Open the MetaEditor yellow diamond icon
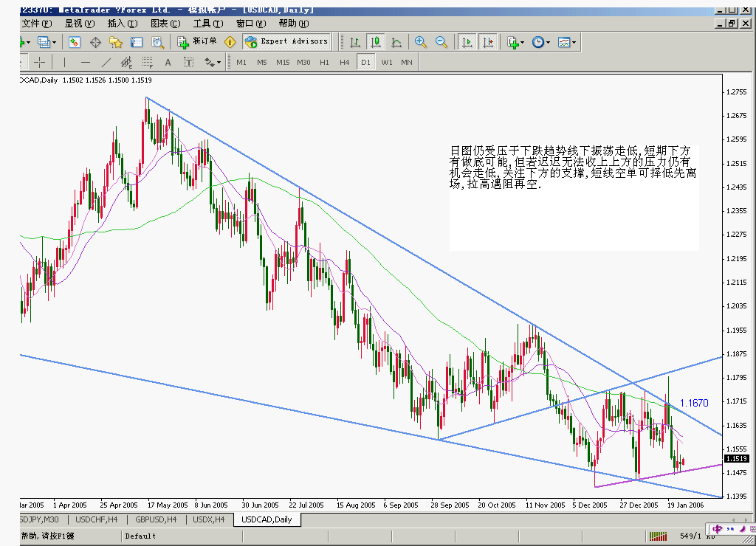The height and width of the screenshot is (546, 756). [230, 42]
